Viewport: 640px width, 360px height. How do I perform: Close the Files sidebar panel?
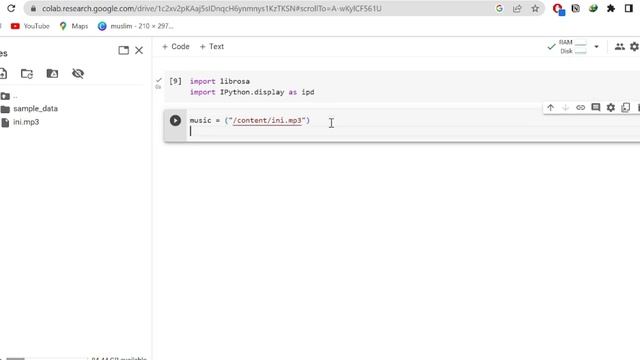(139, 50)
